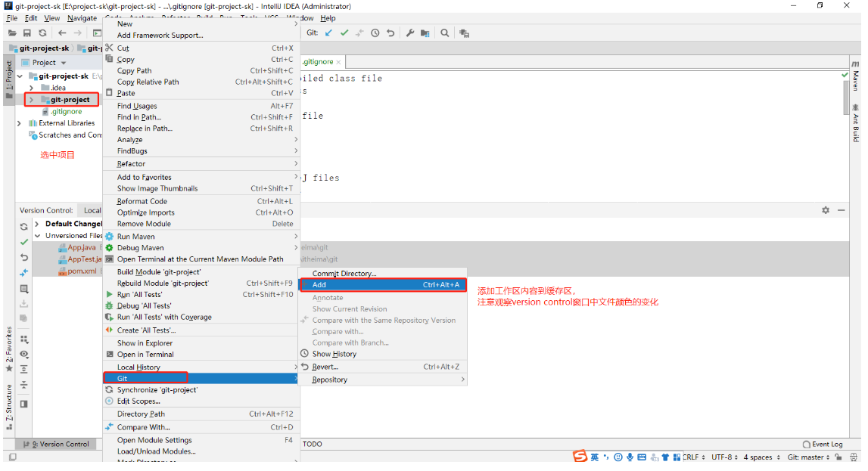Open the Maven side tool window
Image resolution: width=868 pixels, height=471 pixels.
coord(855,76)
